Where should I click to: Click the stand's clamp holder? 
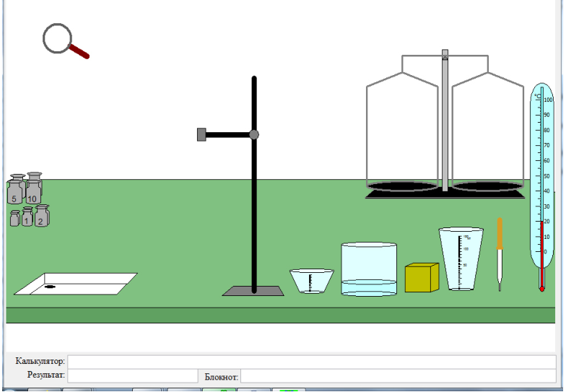pyautogui.click(x=201, y=134)
